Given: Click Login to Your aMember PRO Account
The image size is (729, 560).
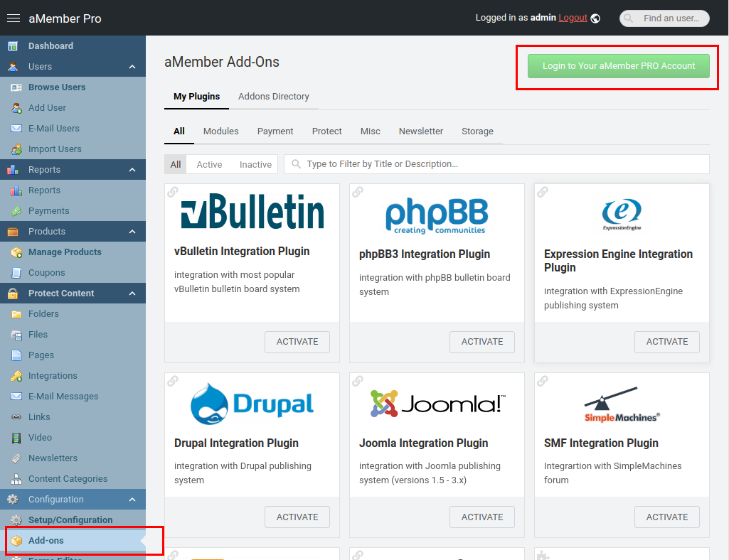Looking at the screenshot, I should 618,66.
